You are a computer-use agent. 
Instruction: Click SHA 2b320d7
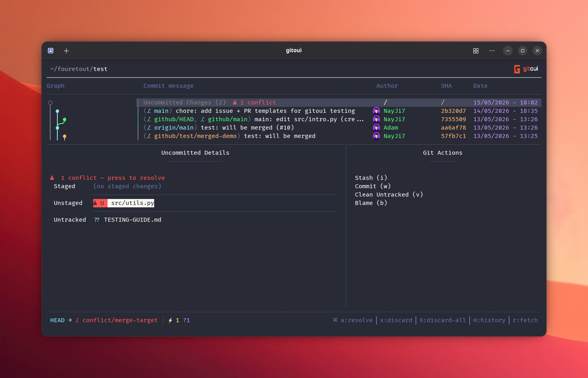(453, 111)
